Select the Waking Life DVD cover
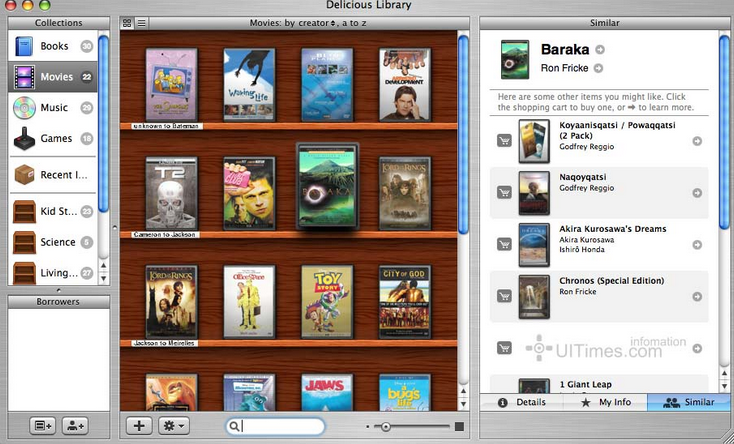Viewport: 734px width, 444px height. tap(249, 85)
